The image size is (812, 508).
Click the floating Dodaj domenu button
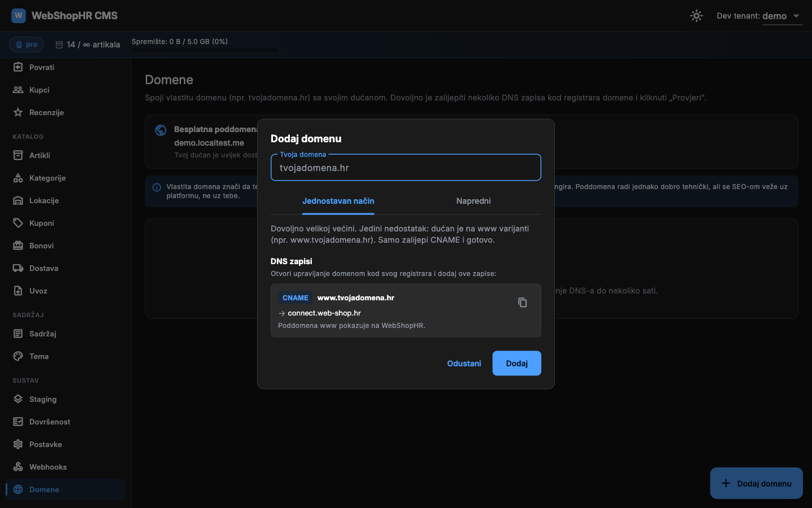[x=756, y=483]
